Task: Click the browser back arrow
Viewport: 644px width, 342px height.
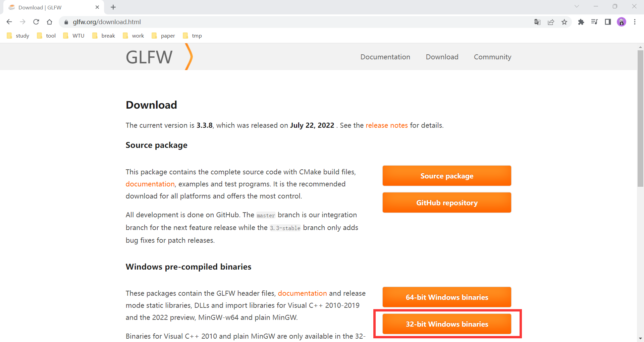Action: point(9,22)
